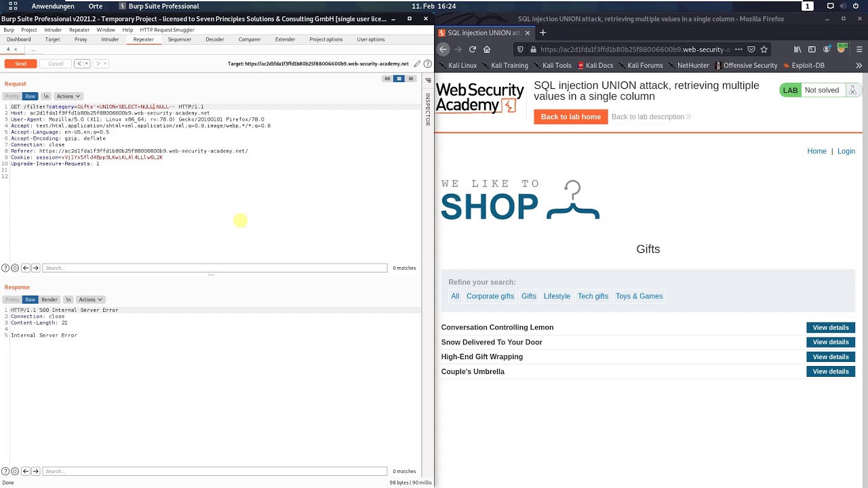The height and width of the screenshot is (488, 868).
Task: Switch to the Sequencer tab
Action: click(x=179, y=39)
